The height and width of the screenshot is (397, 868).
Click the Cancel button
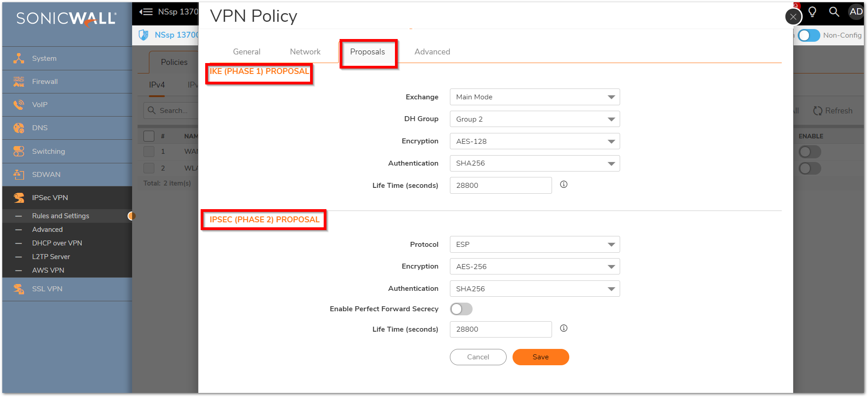[x=478, y=357]
